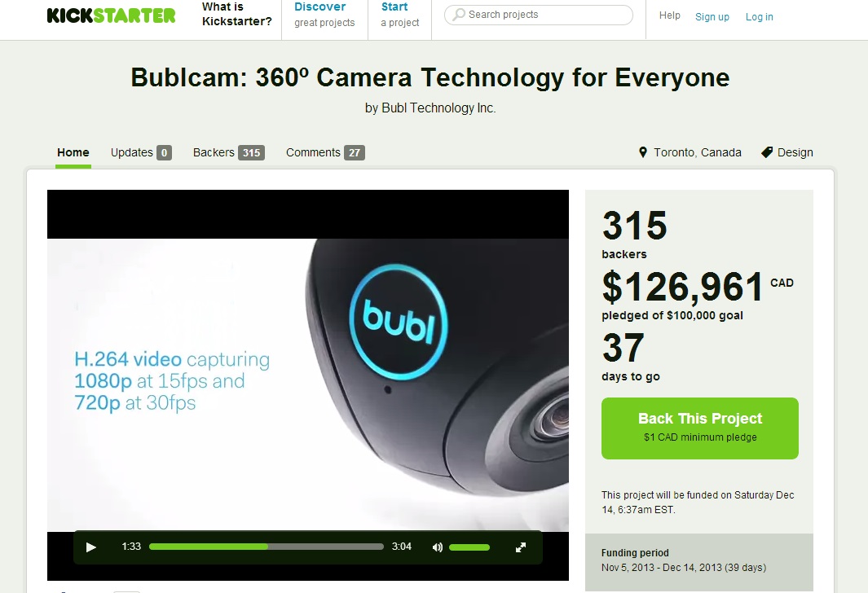This screenshot has height=593, width=868.
Task: Click the Design category tag icon
Action: point(767,152)
